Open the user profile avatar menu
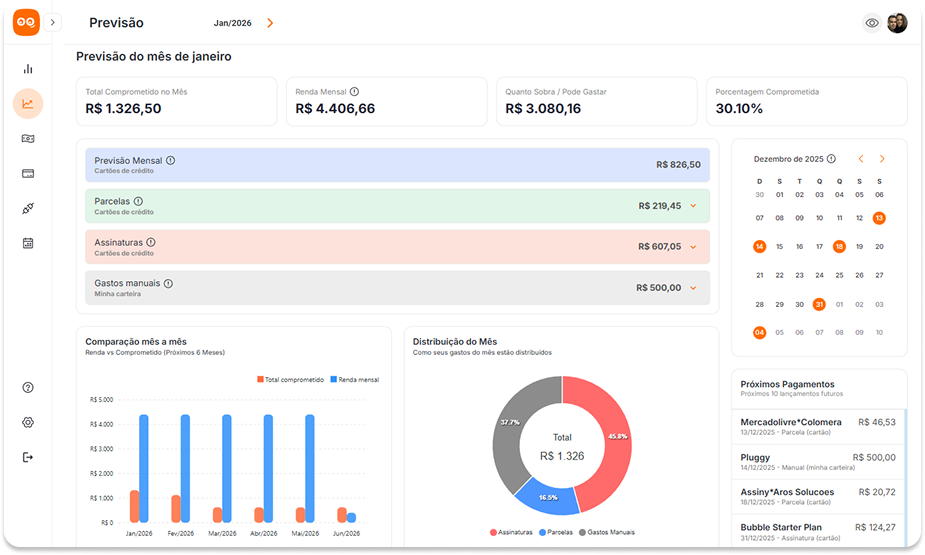Viewport: 925px width, 555px height. (x=897, y=23)
